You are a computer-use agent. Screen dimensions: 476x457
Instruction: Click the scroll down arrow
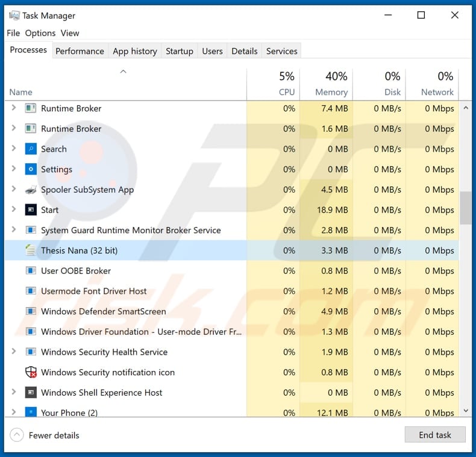point(466,411)
